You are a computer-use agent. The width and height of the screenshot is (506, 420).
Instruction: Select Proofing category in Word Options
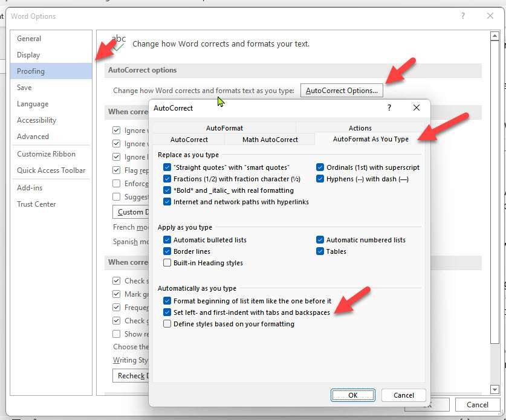(51, 71)
